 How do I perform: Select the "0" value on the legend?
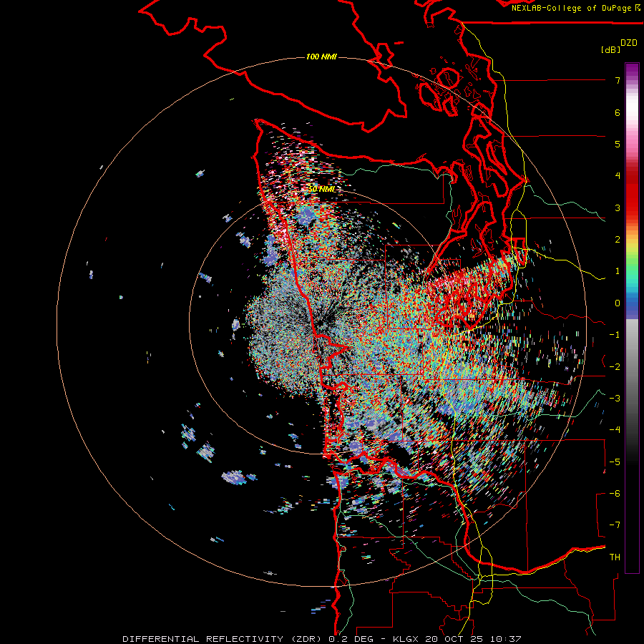(618, 303)
